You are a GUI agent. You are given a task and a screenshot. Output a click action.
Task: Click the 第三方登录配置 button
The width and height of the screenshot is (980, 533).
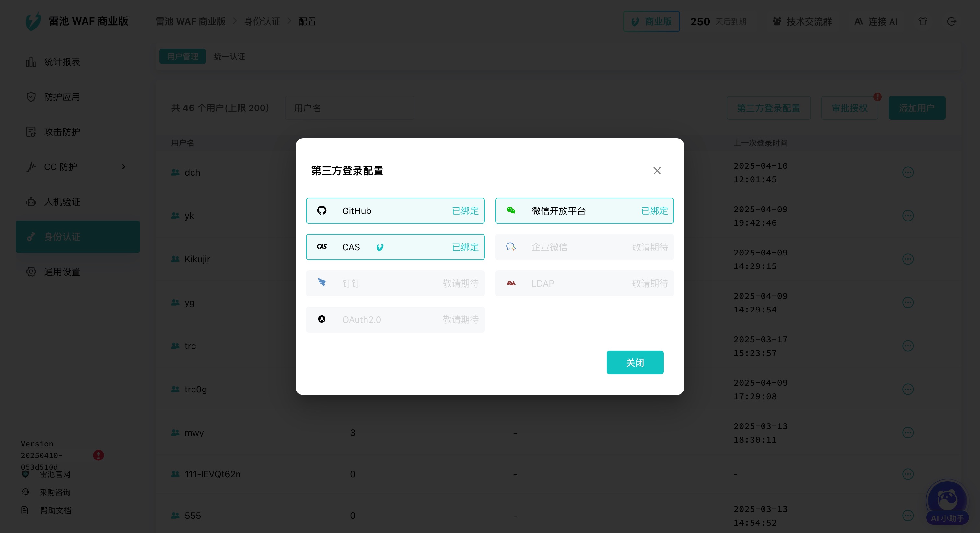click(x=768, y=108)
